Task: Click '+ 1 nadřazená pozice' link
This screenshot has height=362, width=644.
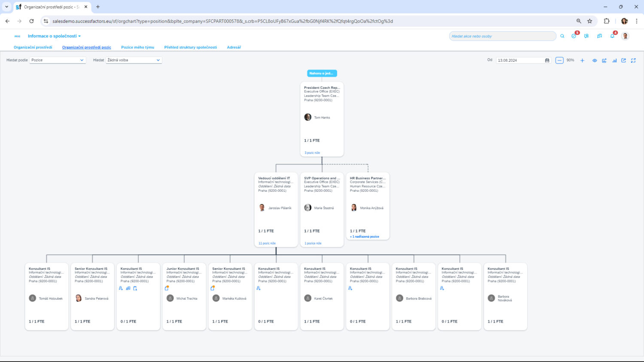Action: 365,237
